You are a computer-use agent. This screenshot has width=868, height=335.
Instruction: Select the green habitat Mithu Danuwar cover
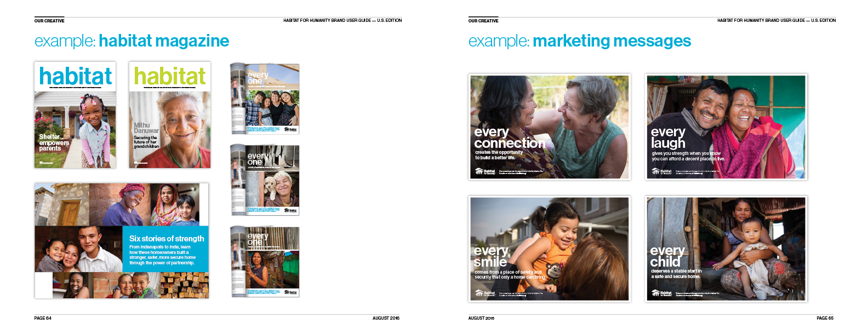click(170, 115)
